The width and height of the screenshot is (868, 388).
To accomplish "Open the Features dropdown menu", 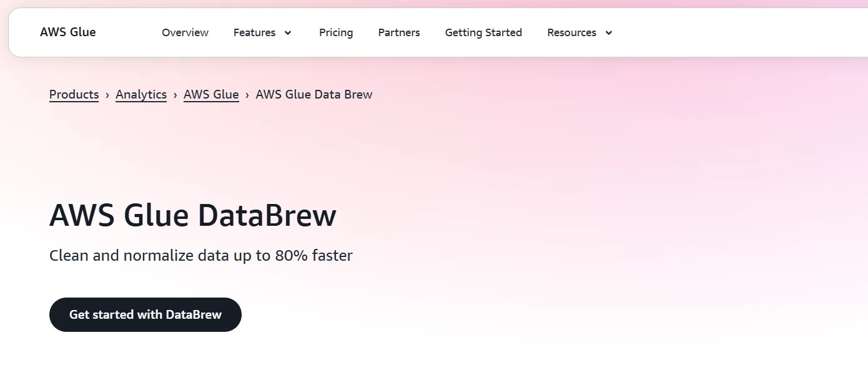I will [254, 32].
